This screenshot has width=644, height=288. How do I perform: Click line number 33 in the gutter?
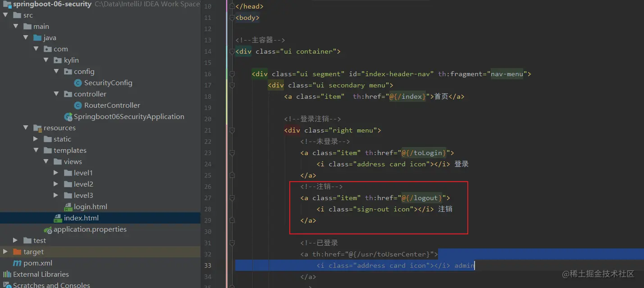click(x=207, y=265)
